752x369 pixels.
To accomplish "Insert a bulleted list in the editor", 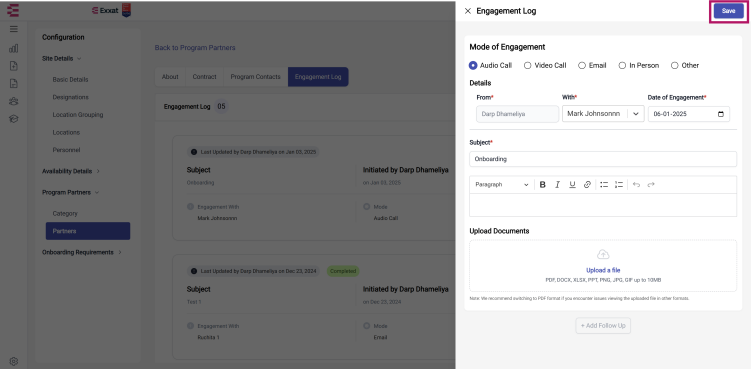I will 604,185.
